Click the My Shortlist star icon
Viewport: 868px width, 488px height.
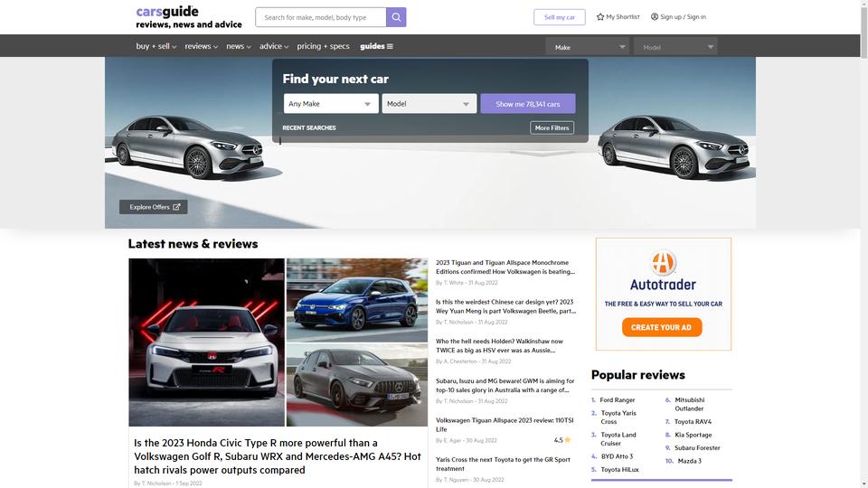point(600,16)
